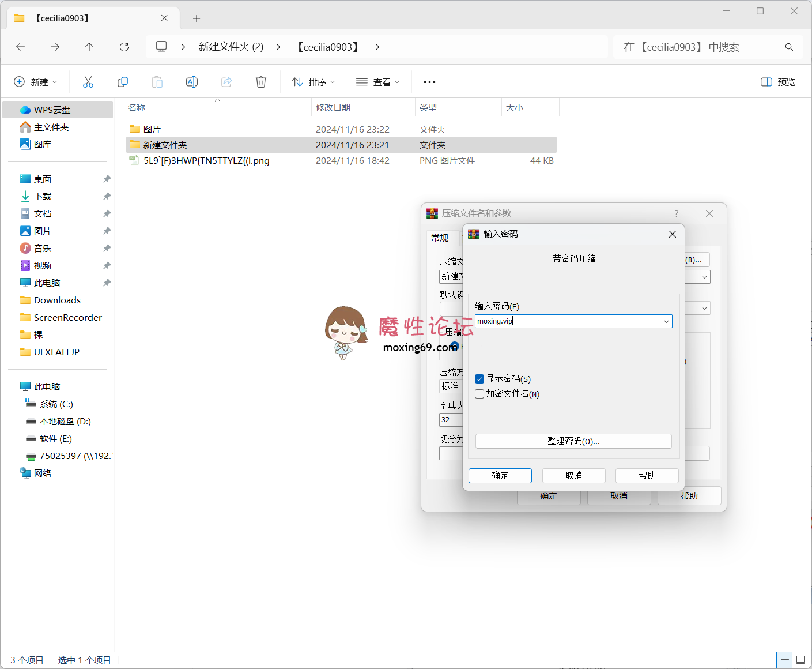This screenshot has height=669, width=812.
Task: Click 确定 to confirm the password
Action: (500, 475)
